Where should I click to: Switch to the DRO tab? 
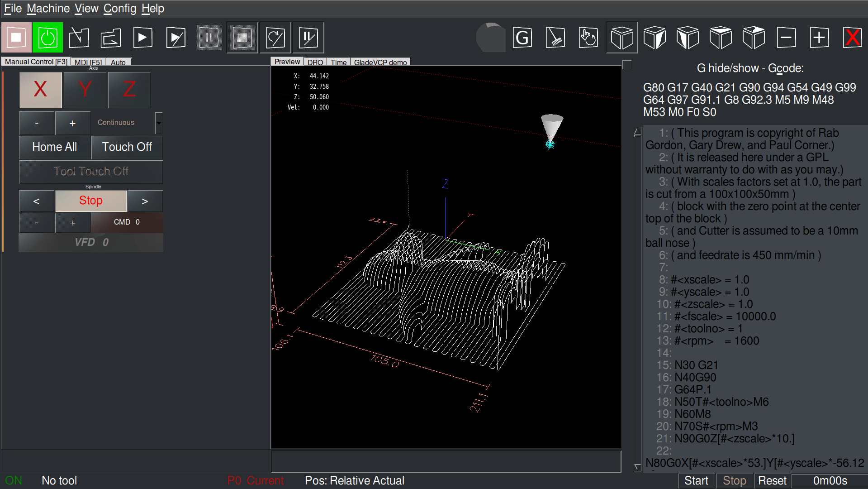click(315, 62)
